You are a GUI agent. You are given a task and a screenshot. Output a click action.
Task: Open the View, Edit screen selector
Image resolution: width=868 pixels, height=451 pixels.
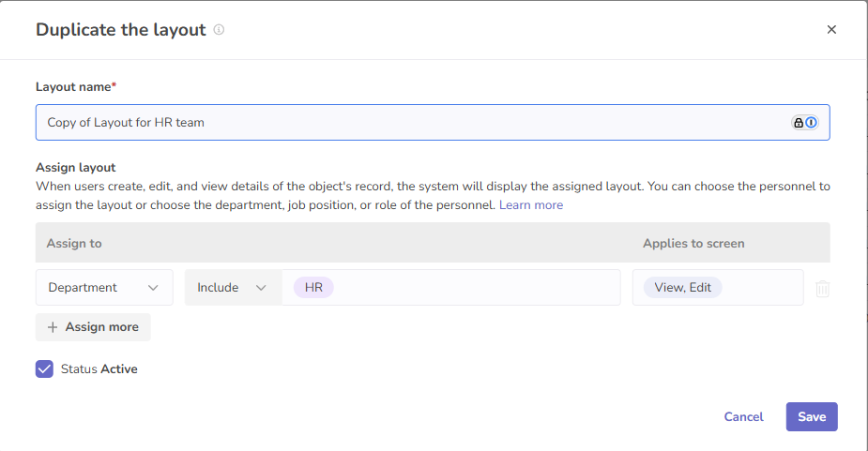(x=718, y=288)
